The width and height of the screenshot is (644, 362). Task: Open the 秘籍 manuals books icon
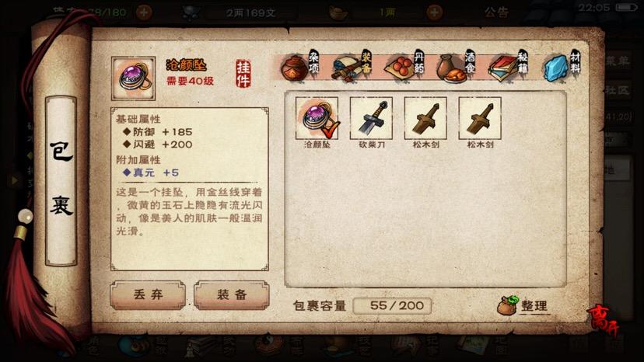pyautogui.click(x=508, y=67)
